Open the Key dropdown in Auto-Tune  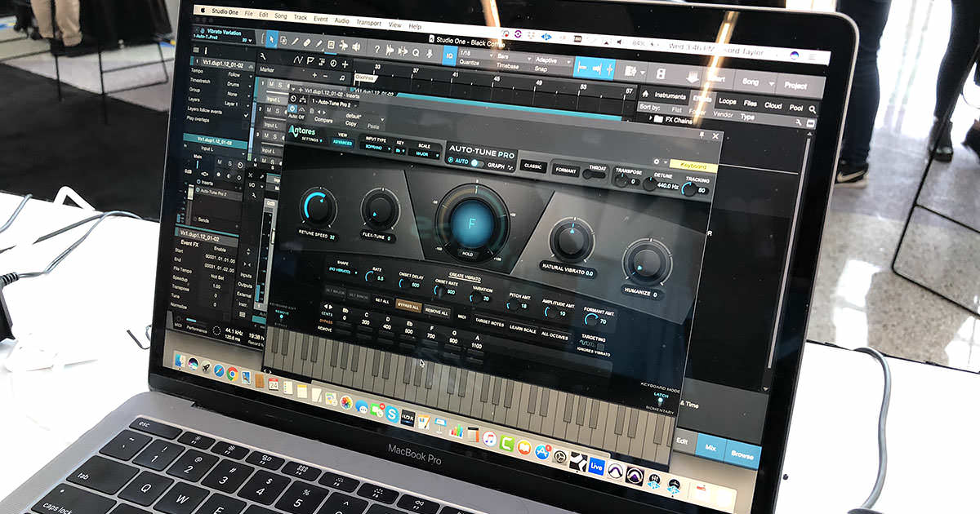(x=400, y=150)
